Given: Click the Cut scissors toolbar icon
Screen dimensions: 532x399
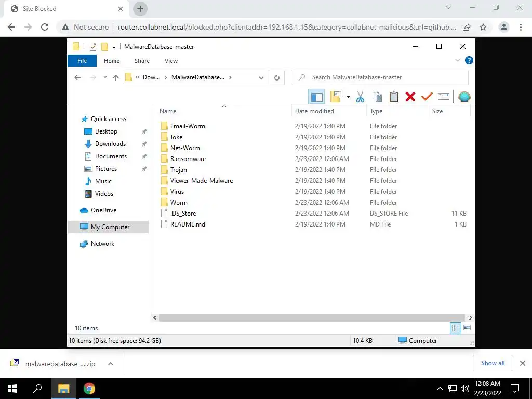Looking at the screenshot, I should [x=360, y=97].
